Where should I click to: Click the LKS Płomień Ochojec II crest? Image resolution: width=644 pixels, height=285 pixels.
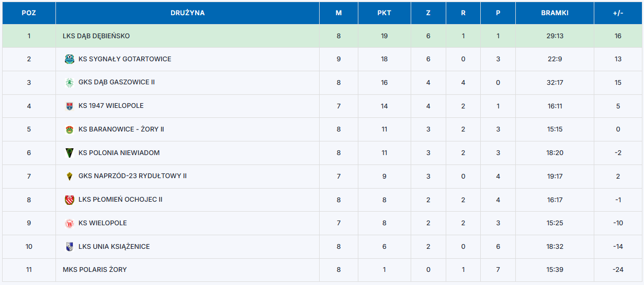coord(69,200)
